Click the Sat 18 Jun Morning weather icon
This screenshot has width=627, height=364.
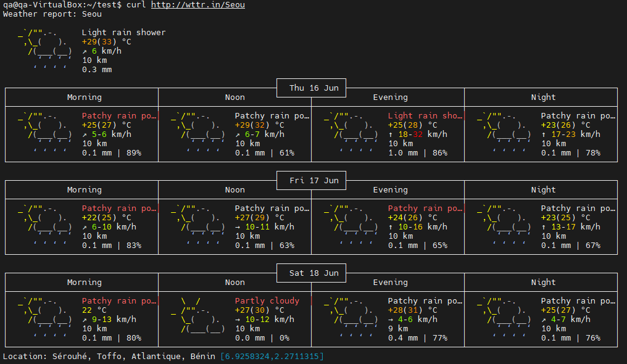point(45,319)
